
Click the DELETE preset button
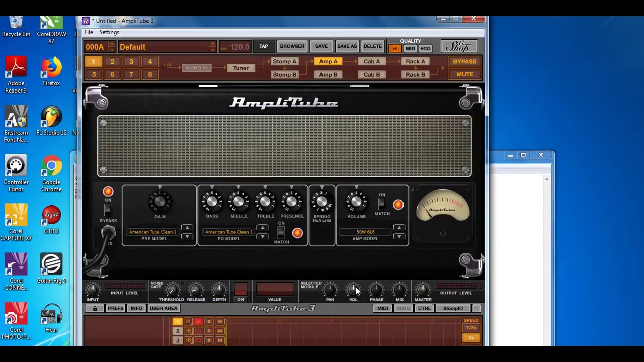[373, 46]
